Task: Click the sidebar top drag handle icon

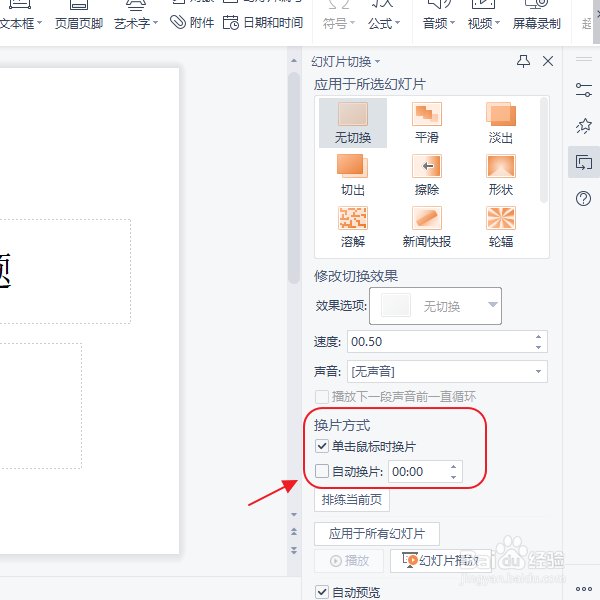Action: tap(584, 59)
